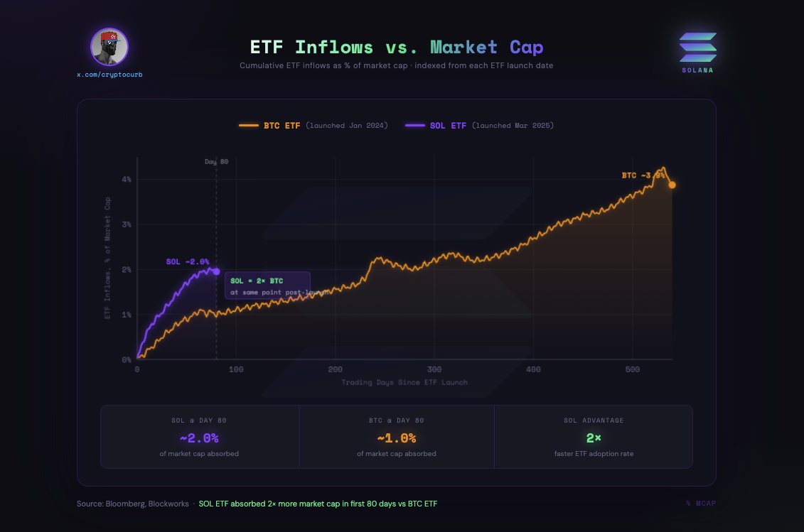The width and height of the screenshot is (804, 532).
Task: Click the "ETF Inflows vs. Market Cap" title
Action: pos(396,48)
